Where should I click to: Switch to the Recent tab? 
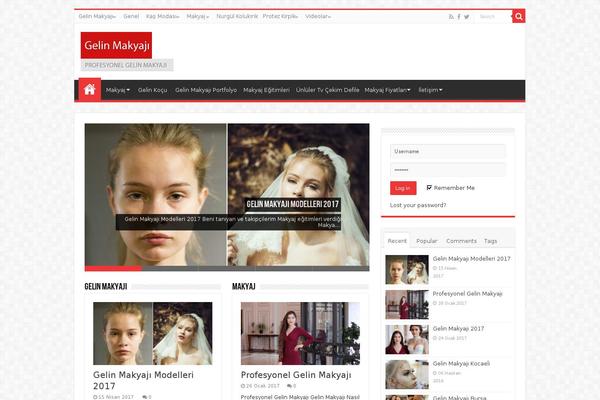point(397,241)
